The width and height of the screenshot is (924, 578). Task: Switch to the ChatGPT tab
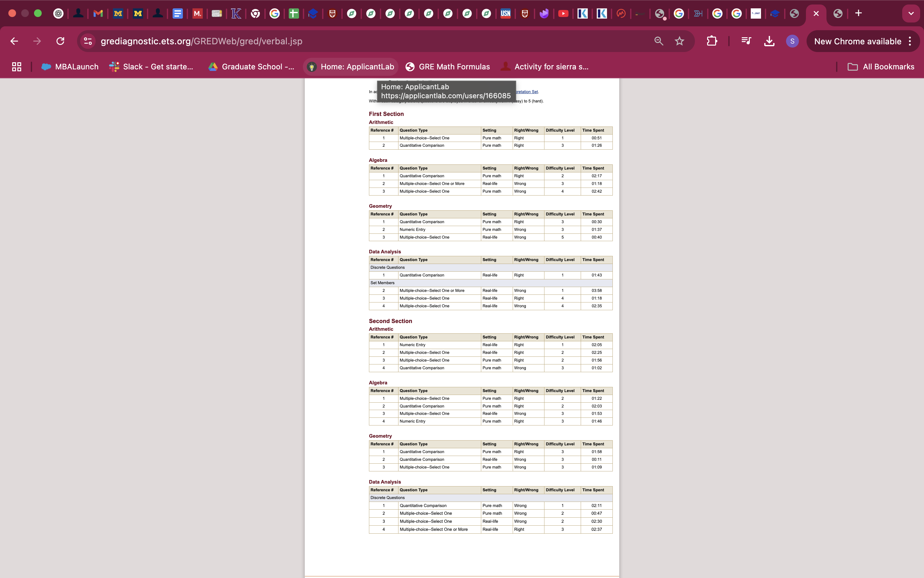point(58,13)
